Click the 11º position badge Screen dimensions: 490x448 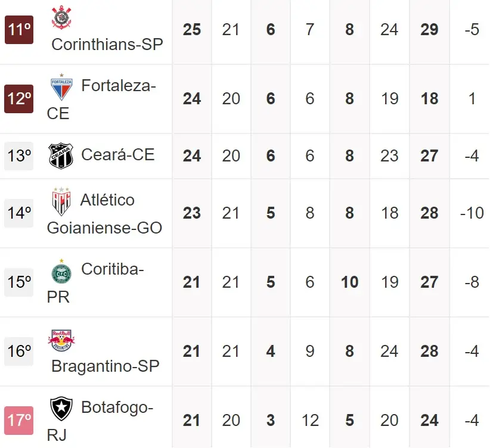pos(19,30)
